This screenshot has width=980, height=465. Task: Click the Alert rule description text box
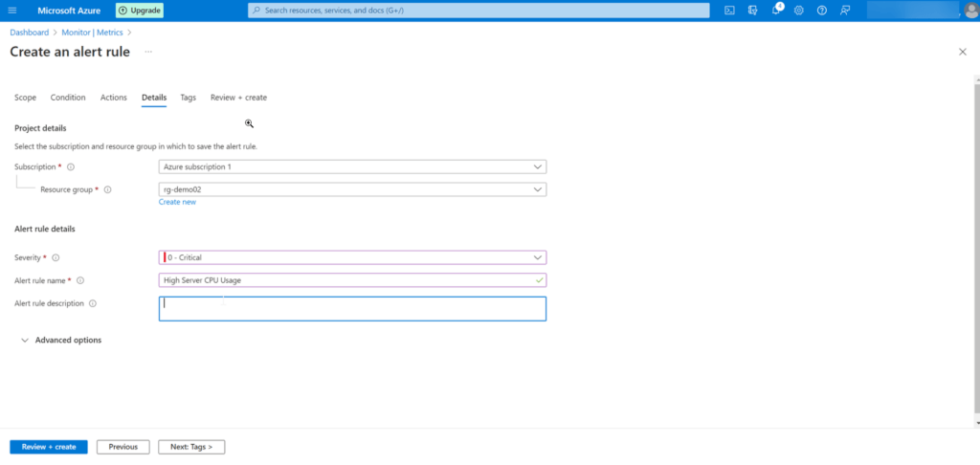[x=352, y=309]
